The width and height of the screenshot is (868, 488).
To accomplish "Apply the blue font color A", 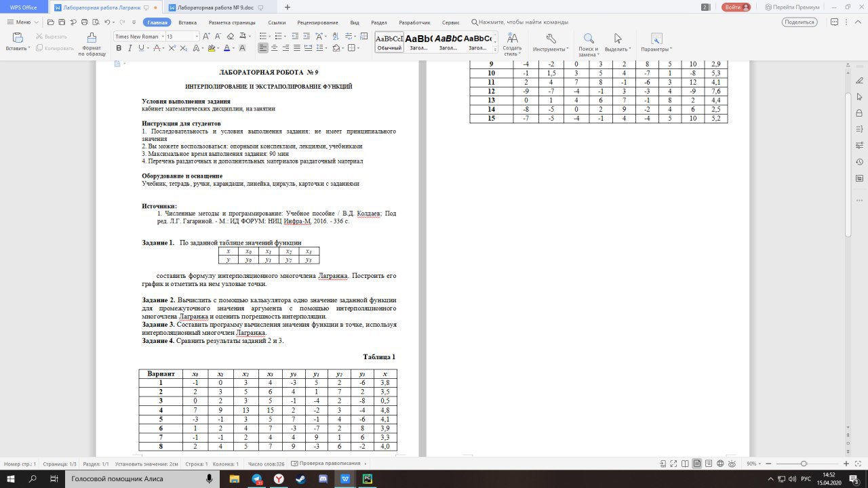I will (227, 48).
